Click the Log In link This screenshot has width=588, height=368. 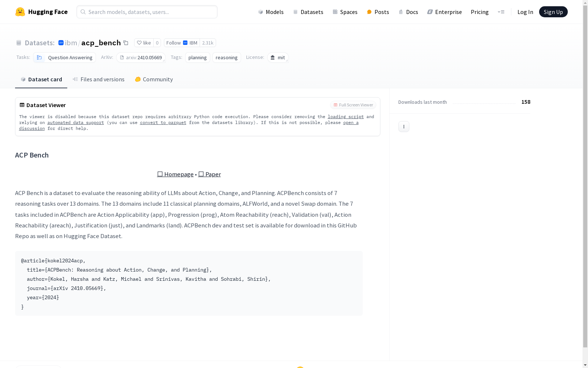[525, 12]
